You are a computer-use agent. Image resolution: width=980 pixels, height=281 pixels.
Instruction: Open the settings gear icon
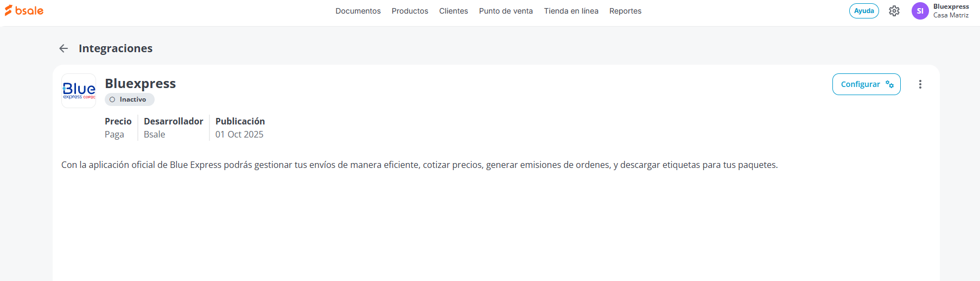(x=894, y=11)
